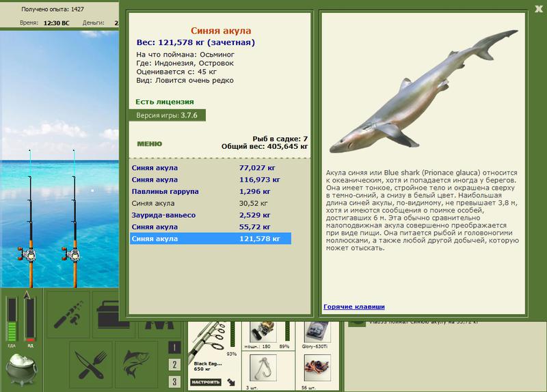Click the НАСТРОИТЬ button
The width and height of the screenshot is (547, 392).
(x=206, y=382)
